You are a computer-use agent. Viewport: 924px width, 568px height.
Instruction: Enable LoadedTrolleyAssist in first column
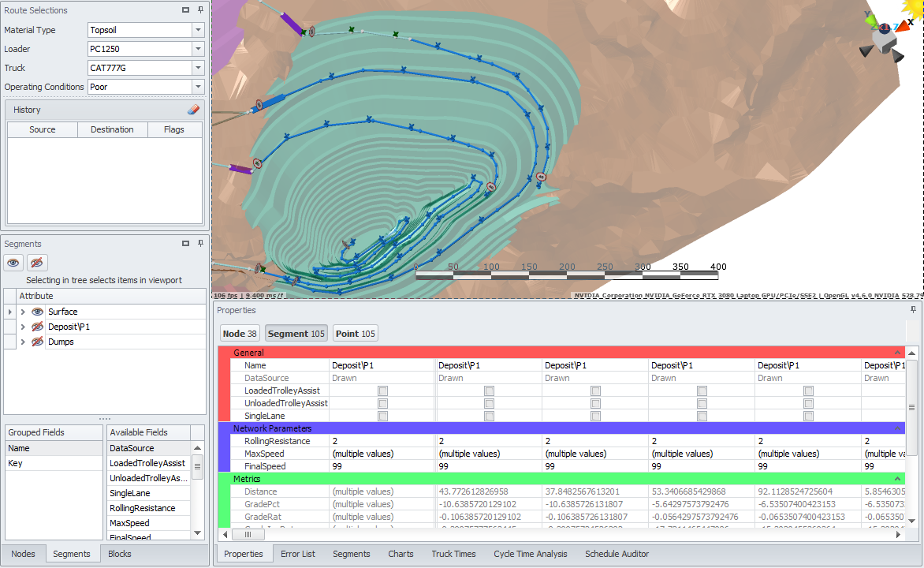382,390
